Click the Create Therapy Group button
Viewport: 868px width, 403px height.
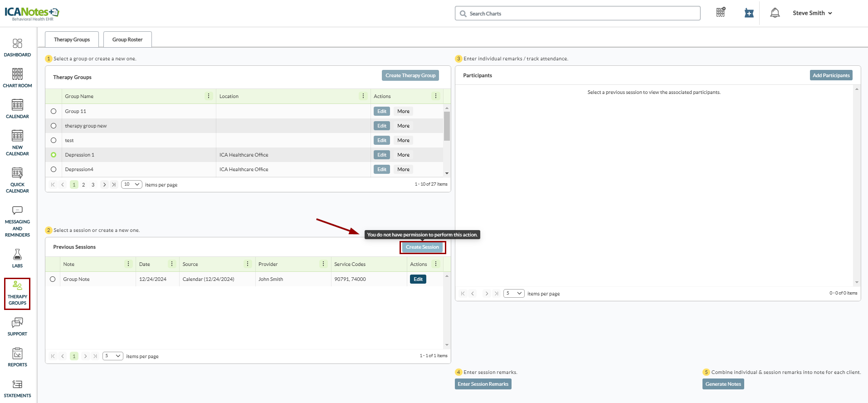(x=410, y=75)
